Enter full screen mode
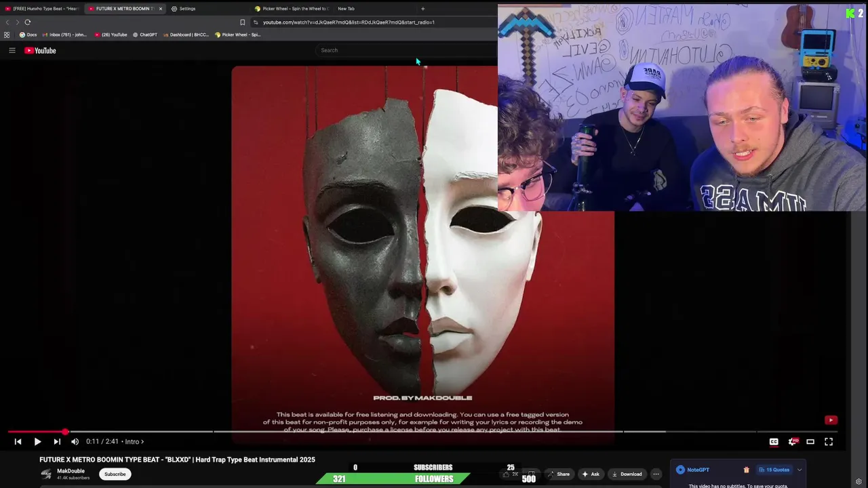Image resolution: width=868 pixels, height=488 pixels. click(x=829, y=442)
